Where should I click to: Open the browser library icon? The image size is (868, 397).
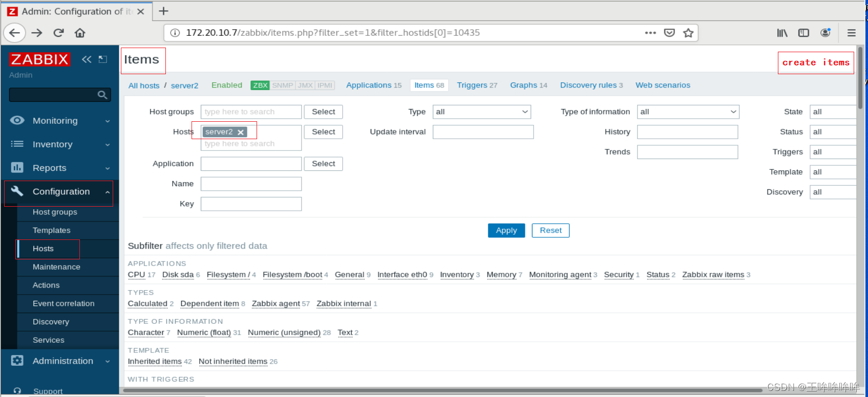tap(782, 33)
